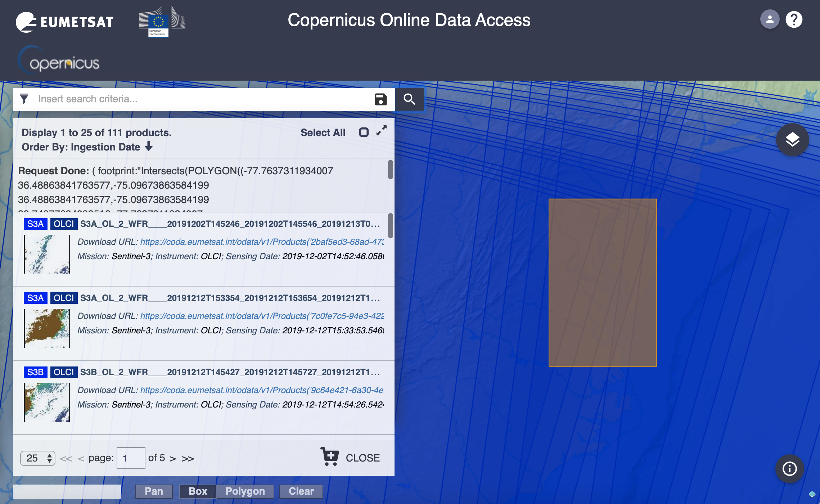Image resolution: width=820 pixels, height=504 pixels.
Task: Open the first S3A product download URL
Action: click(x=262, y=242)
